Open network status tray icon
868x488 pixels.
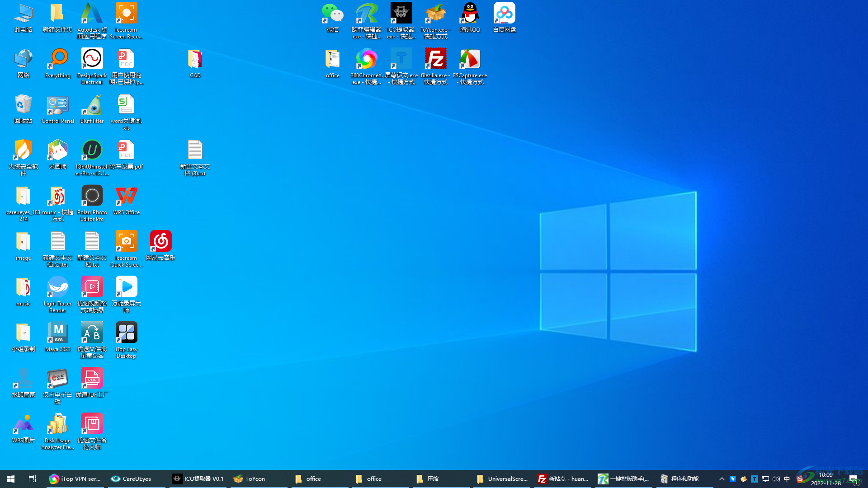765,479
